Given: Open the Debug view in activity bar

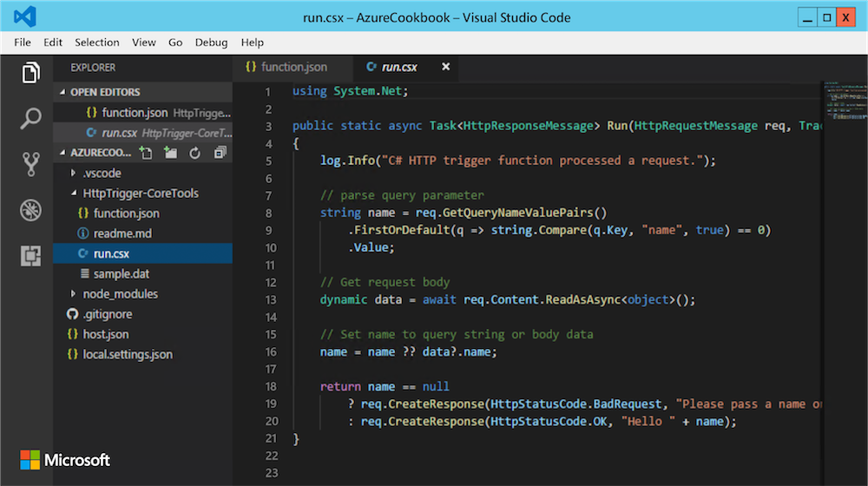Looking at the screenshot, I should click(31, 210).
